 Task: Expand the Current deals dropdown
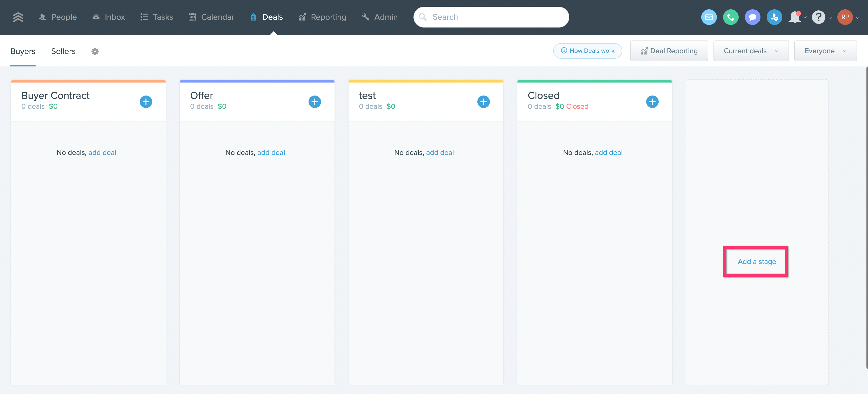click(x=751, y=51)
